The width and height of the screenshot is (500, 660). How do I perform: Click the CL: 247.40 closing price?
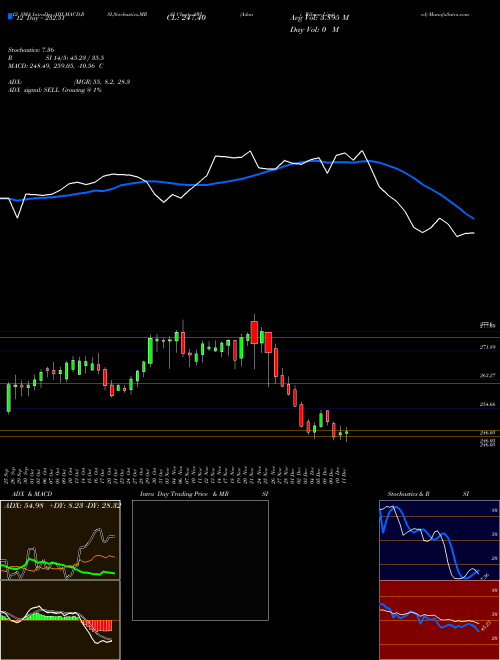click(x=186, y=18)
